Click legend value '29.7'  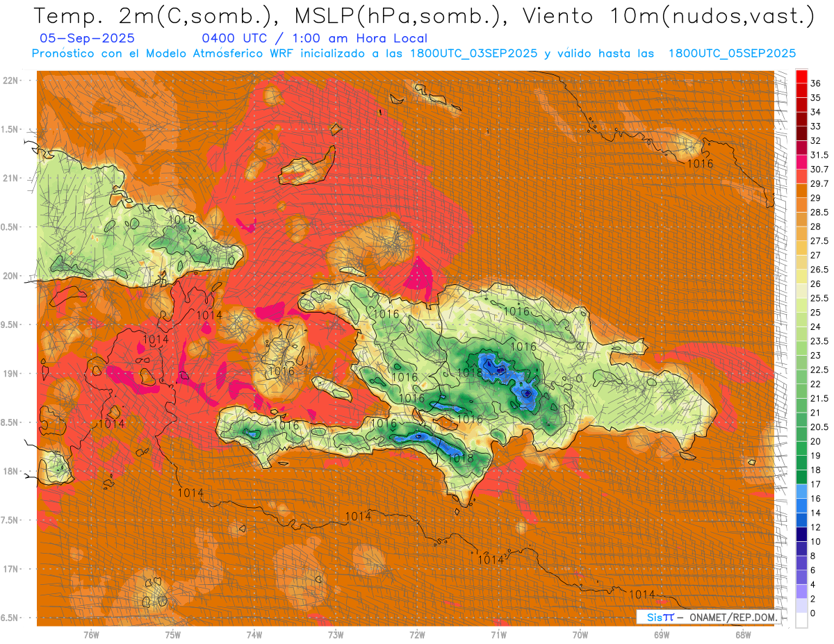(819, 183)
